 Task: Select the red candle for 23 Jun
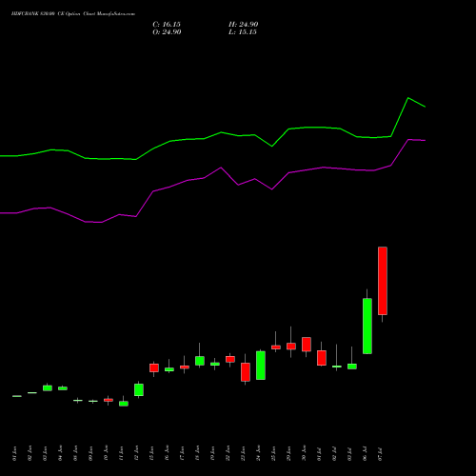click(x=246, y=372)
